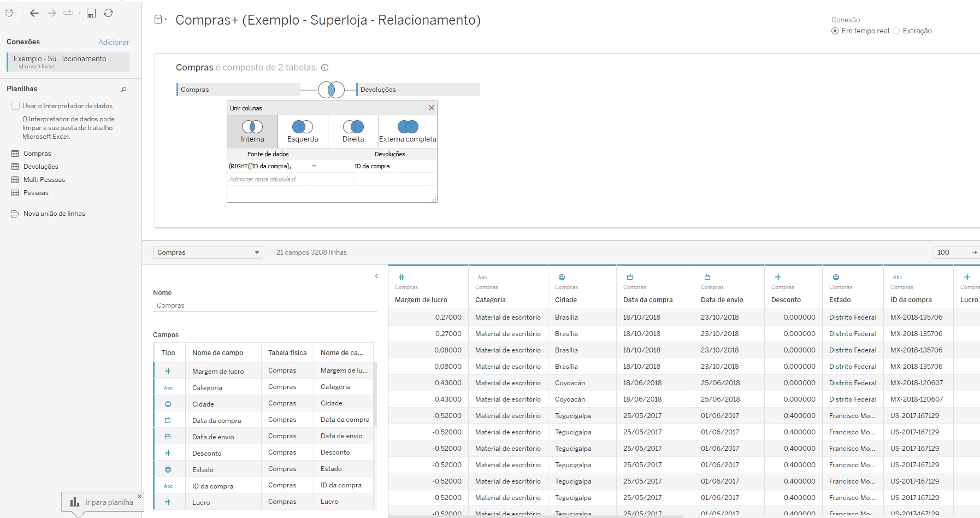Collapse the metadata pane with the chevron

(x=376, y=276)
